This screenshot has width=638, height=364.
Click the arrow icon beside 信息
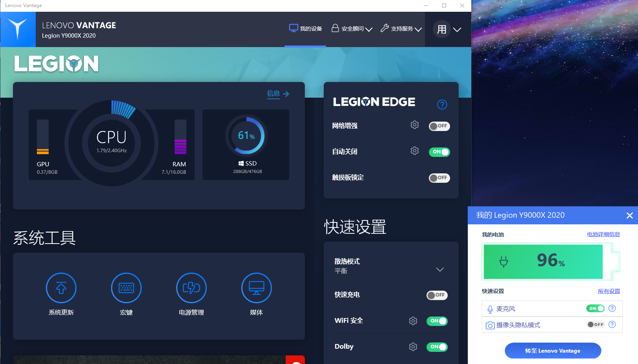(x=286, y=94)
